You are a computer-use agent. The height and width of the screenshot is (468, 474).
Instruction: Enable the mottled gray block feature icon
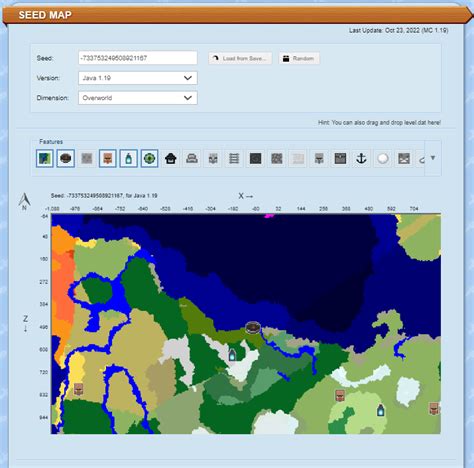277,158
